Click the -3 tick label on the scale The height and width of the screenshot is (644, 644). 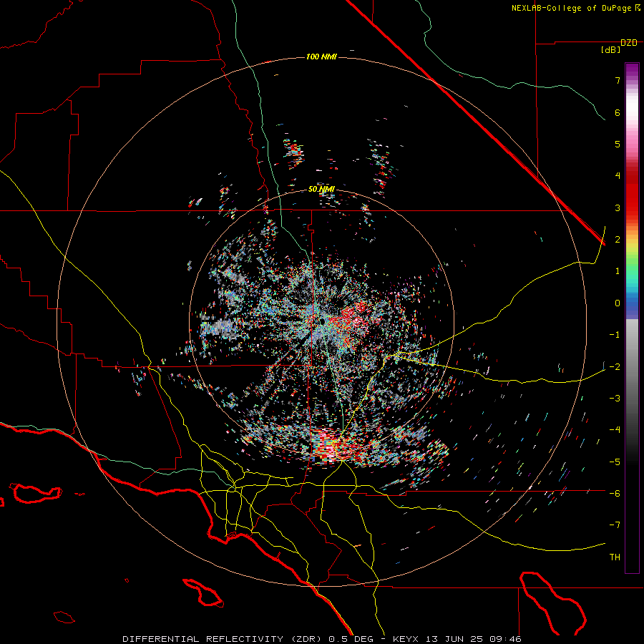click(615, 399)
